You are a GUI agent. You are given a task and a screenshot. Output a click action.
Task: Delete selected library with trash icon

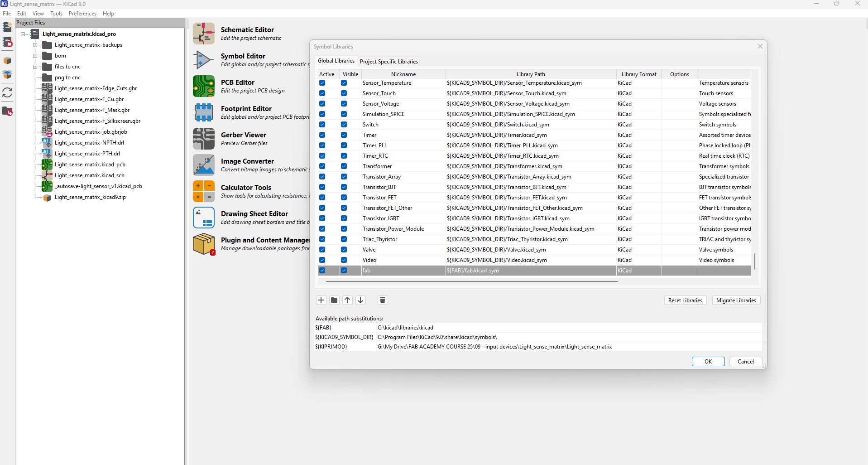click(x=383, y=300)
